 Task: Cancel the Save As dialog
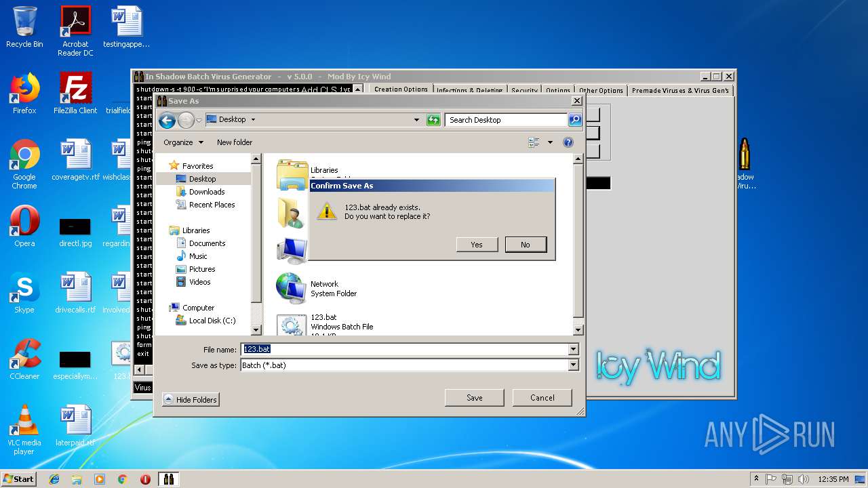point(542,398)
